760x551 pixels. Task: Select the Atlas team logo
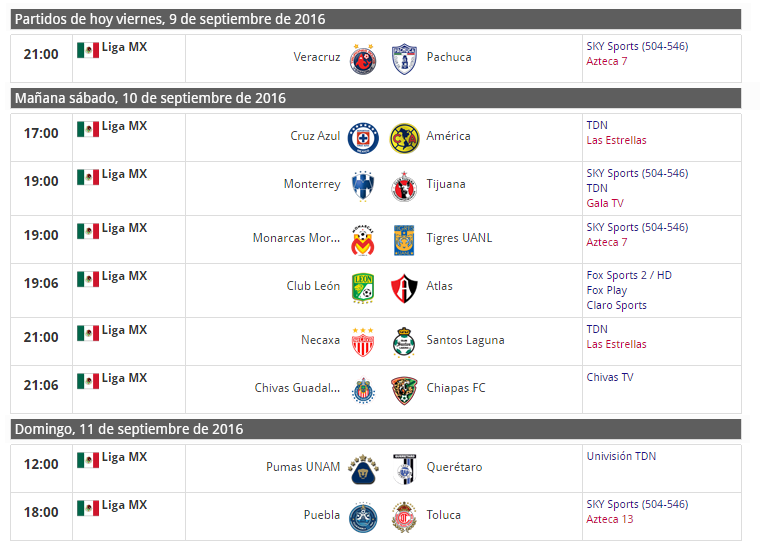pos(404,288)
